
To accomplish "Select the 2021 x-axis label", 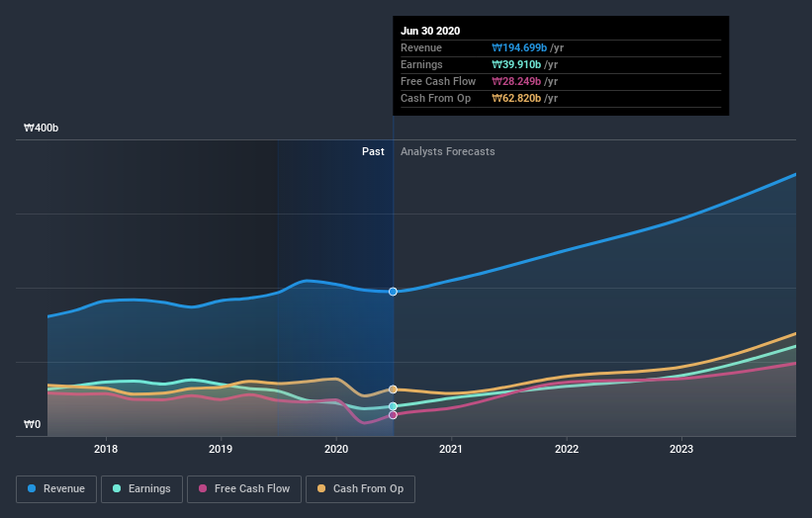I will click(451, 449).
